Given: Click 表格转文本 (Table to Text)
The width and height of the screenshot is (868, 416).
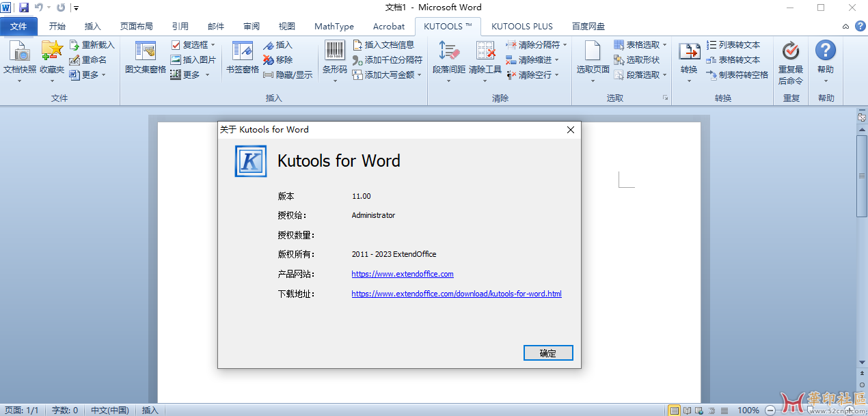Looking at the screenshot, I should 733,59.
